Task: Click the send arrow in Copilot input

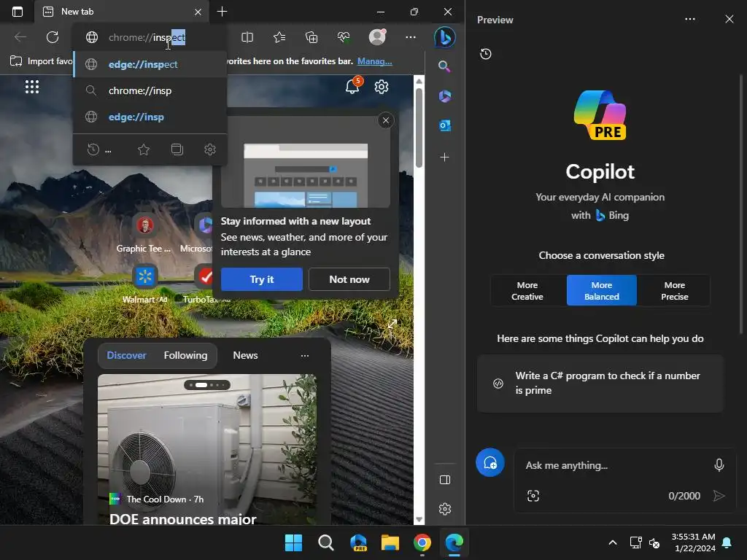Action: point(719,496)
